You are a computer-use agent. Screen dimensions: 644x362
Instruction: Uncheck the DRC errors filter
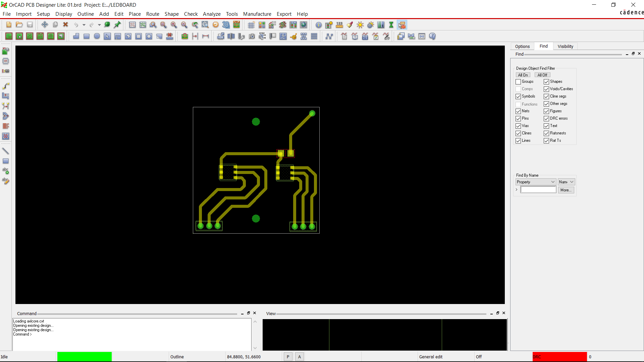click(546, 119)
